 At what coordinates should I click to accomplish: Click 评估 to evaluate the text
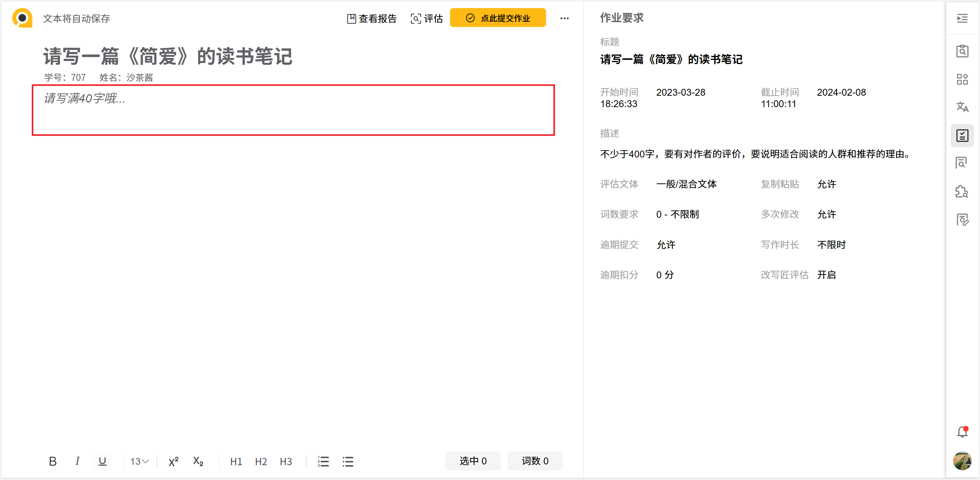click(427, 18)
